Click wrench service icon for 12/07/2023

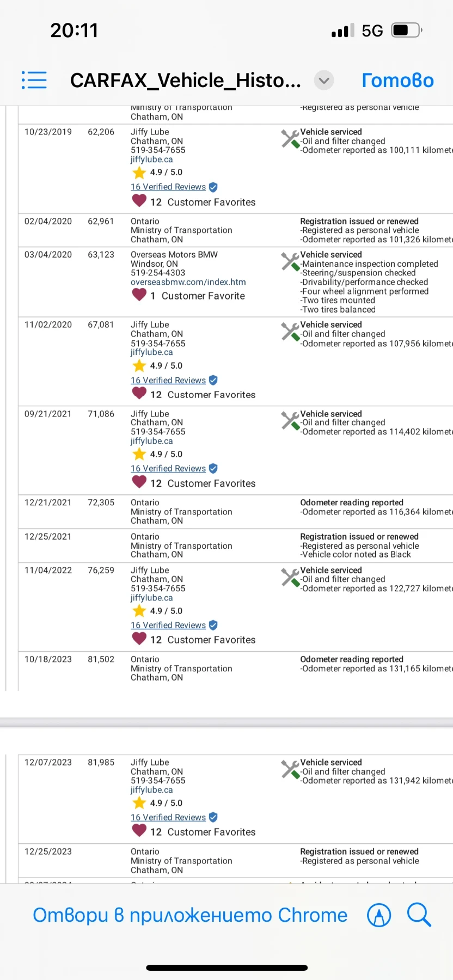coord(290,769)
